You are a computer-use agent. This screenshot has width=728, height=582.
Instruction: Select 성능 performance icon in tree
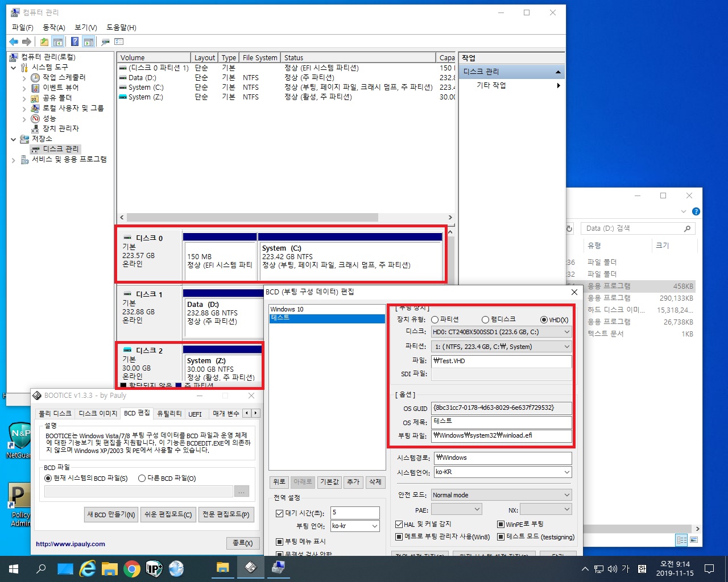click(x=35, y=118)
